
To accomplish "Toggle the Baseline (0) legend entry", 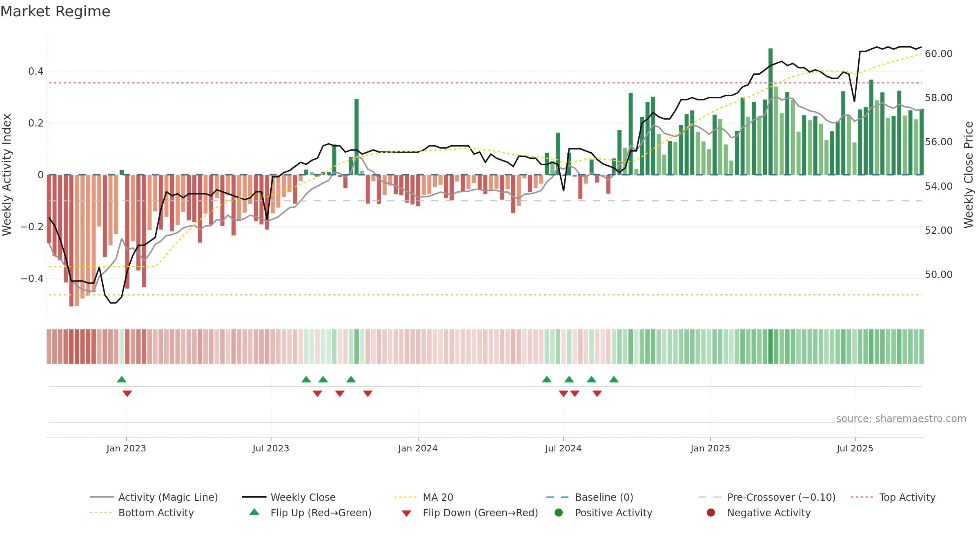I will pyautogui.click(x=590, y=497).
